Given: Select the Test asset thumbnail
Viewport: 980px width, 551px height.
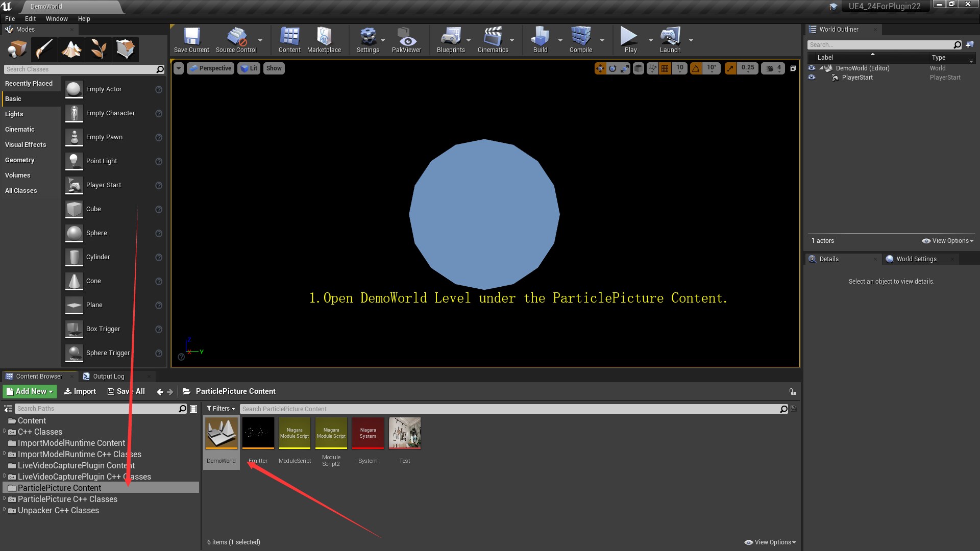Looking at the screenshot, I should click(404, 434).
